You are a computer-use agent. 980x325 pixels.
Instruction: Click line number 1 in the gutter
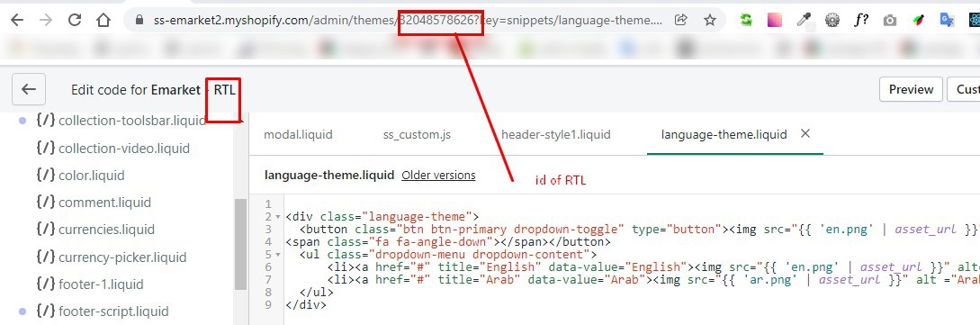click(268, 203)
